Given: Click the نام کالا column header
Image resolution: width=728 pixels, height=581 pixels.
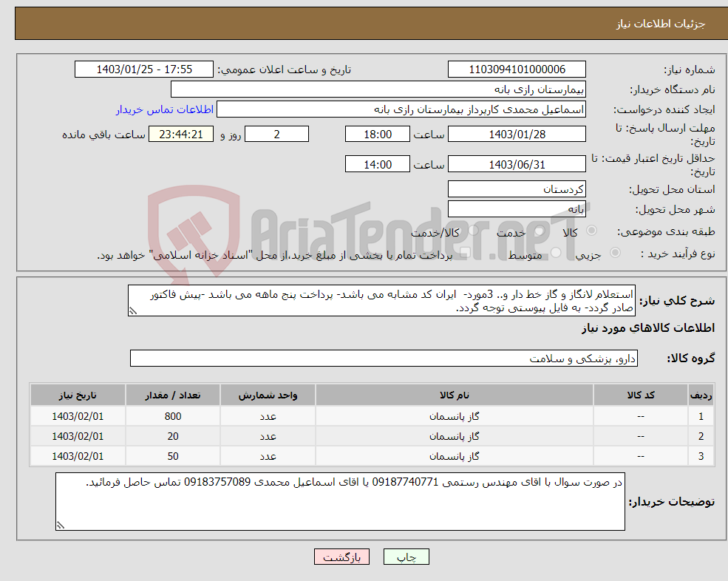Looking at the screenshot, I should [454, 395].
